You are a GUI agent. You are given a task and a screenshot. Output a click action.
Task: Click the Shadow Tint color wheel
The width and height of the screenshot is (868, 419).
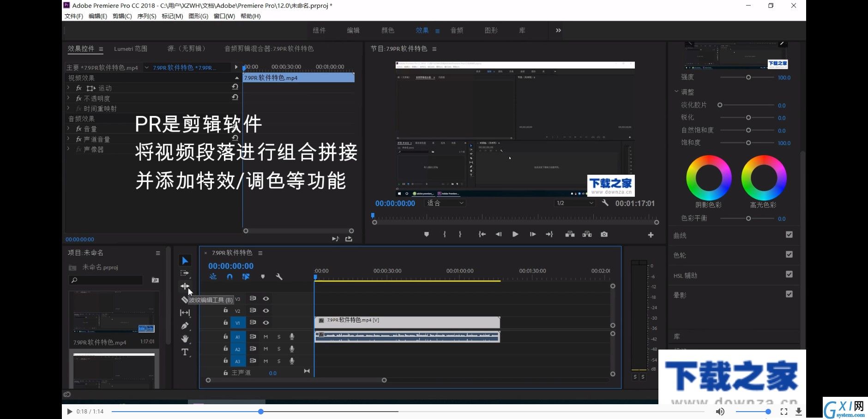coord(709,178)
